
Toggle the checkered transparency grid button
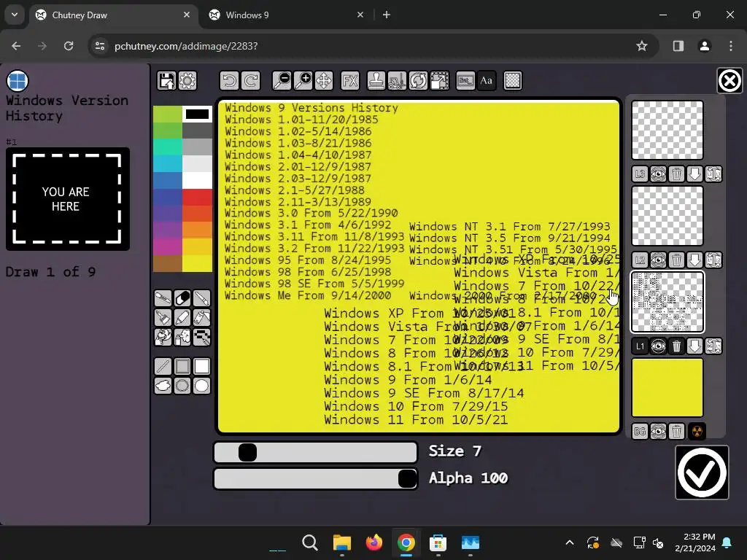click(x=513, y=81)
